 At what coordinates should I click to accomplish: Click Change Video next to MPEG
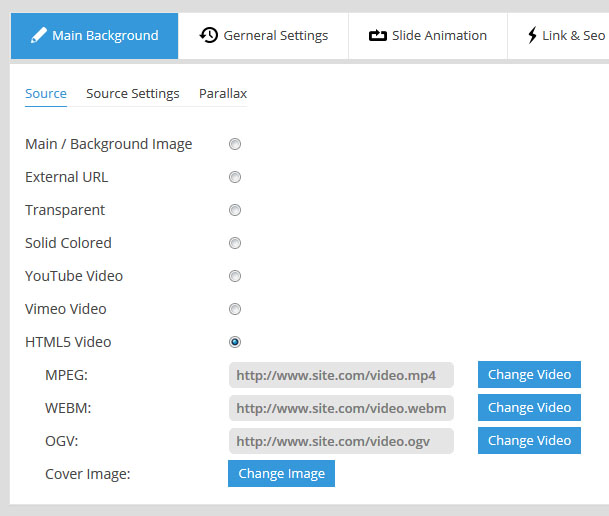point(529,375)
